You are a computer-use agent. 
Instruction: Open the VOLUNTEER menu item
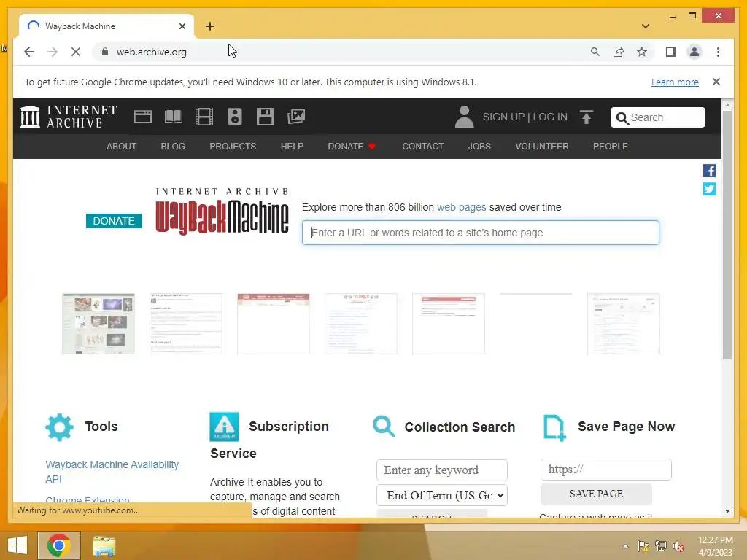tap(542, 146)
